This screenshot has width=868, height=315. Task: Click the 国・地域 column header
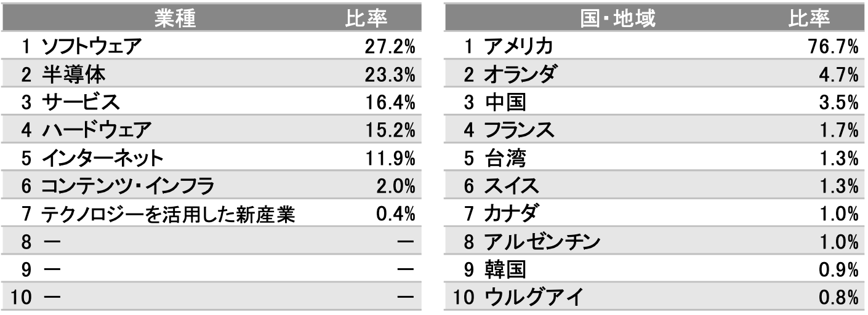click(x=617, y=19)
